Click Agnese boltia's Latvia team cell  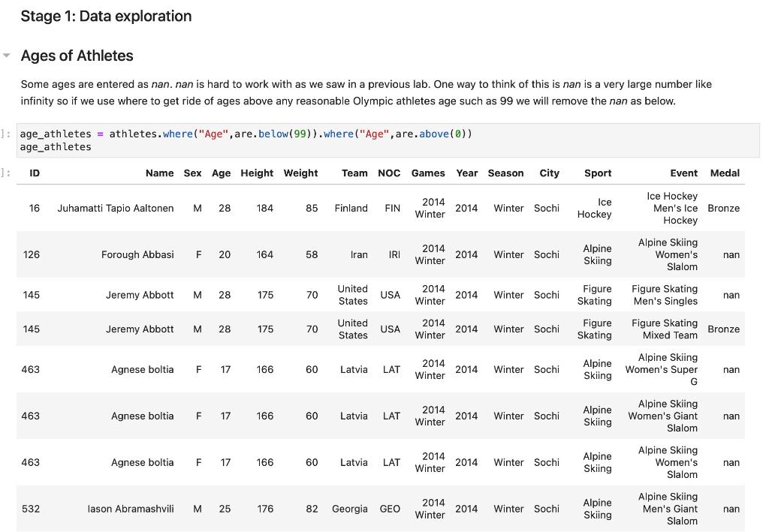coord(354,369)
